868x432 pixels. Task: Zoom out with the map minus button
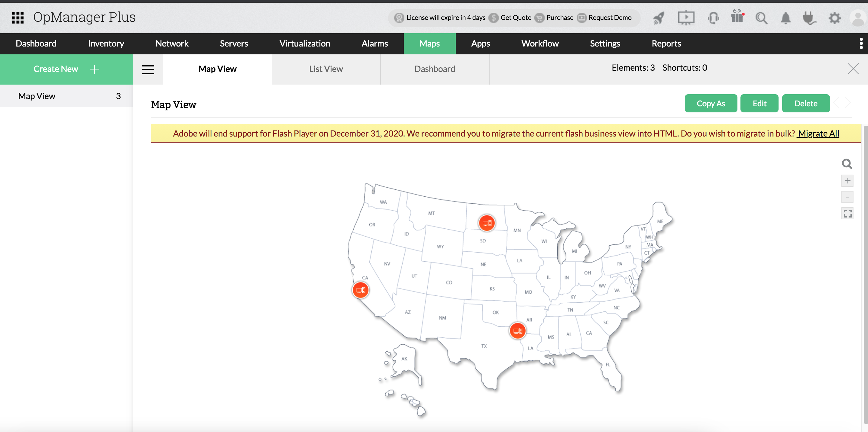pos(847,197)
